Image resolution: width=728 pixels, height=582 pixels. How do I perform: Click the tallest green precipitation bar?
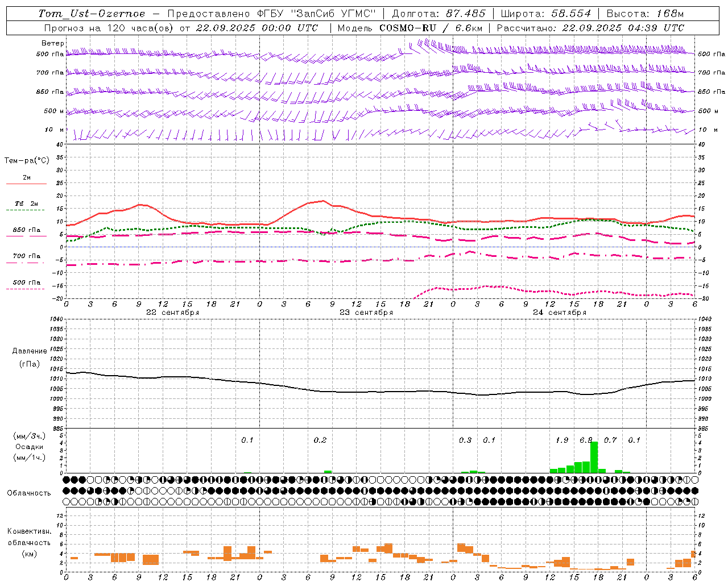tap(594, 457)
